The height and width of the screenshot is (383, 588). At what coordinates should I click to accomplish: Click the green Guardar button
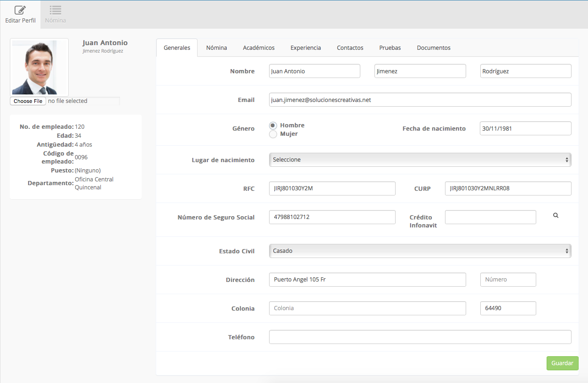coord(563,363)
